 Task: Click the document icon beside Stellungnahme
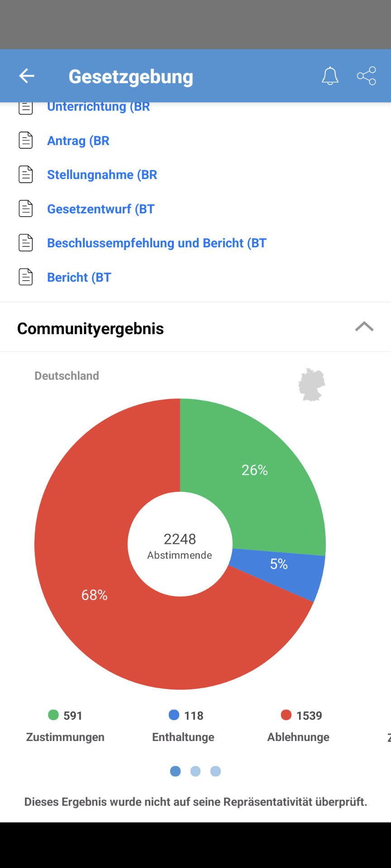26,175
